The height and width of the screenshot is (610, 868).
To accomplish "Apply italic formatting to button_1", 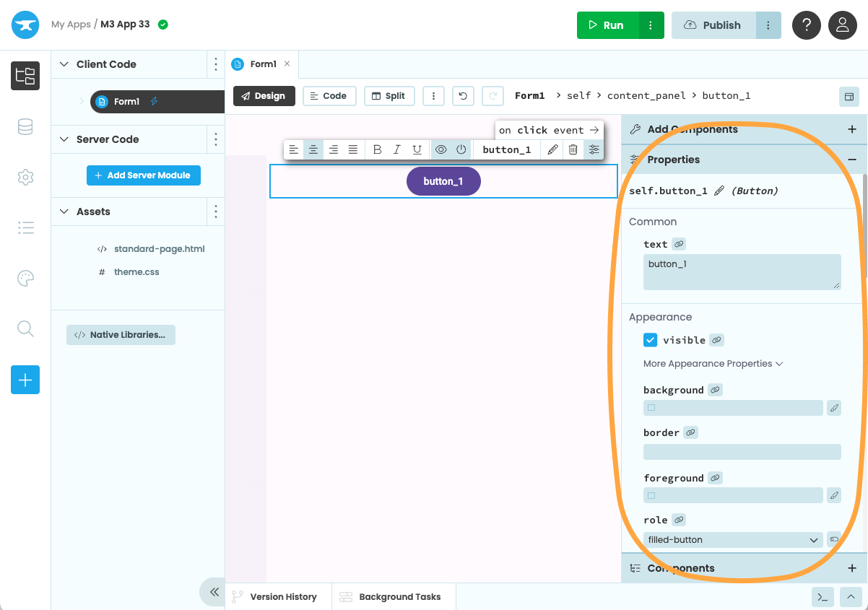I will click(x=396, y=149).
